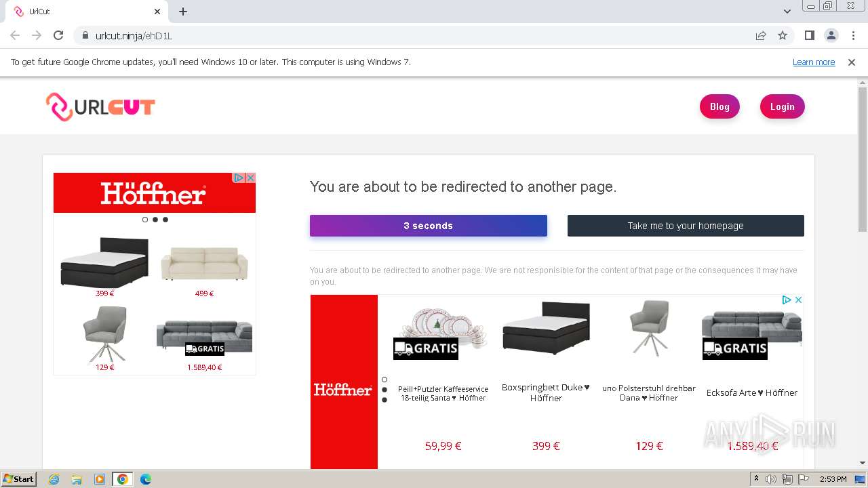The width and height of the screenshot is (868, 488).
Task: Click Ecksofa Arte product text
Action: click(752, 392)
